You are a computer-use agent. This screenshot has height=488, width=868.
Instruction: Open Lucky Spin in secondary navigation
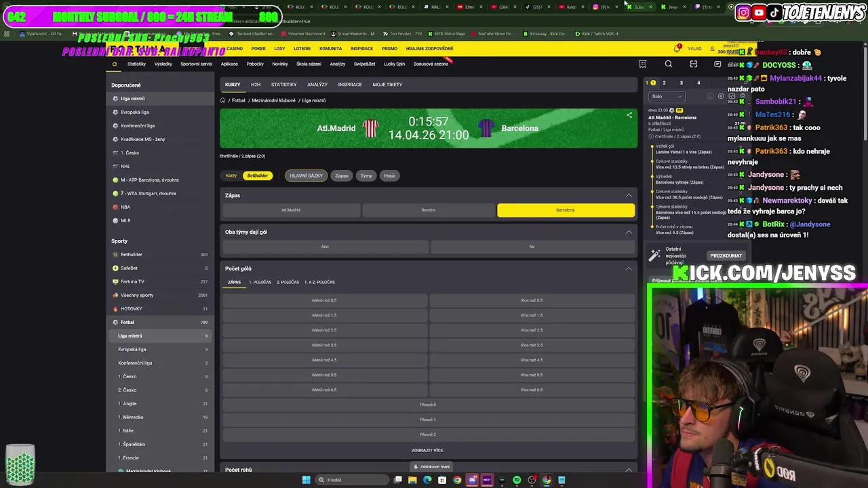pos(394,64)
